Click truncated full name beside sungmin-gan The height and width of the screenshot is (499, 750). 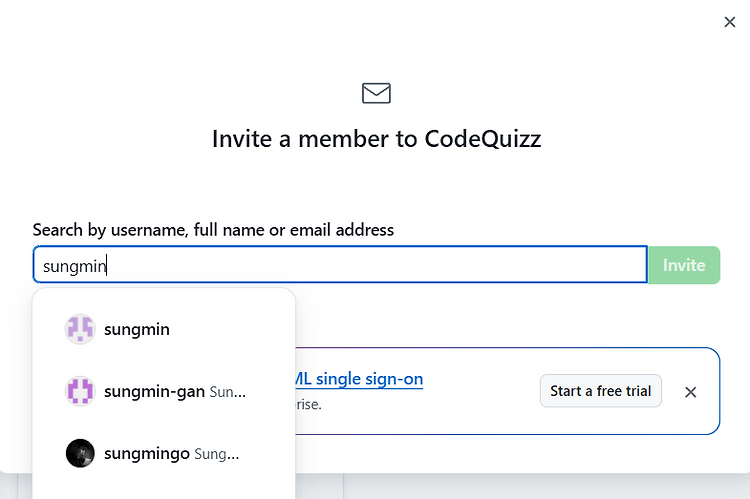(x=228, y=392)
